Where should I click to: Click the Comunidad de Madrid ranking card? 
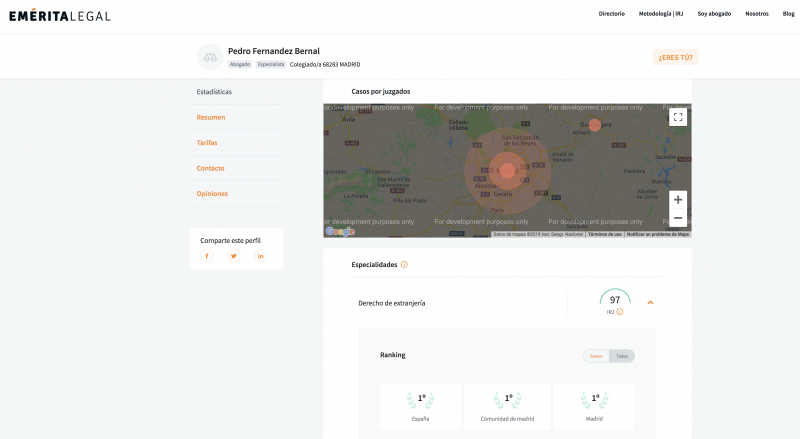tap(507, 407)
